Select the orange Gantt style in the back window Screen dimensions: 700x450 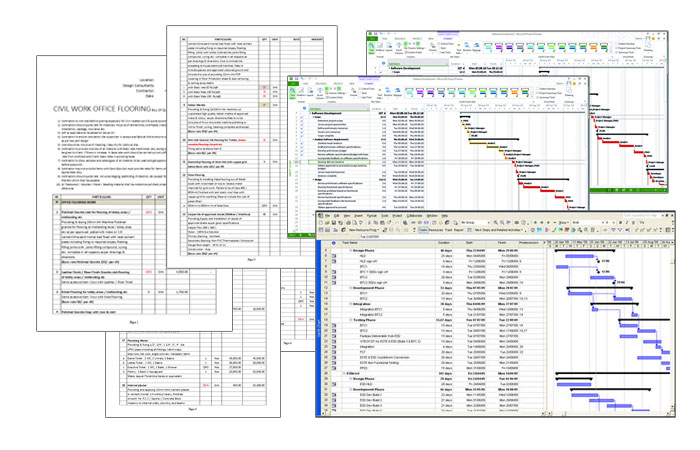tap(594, 47)
